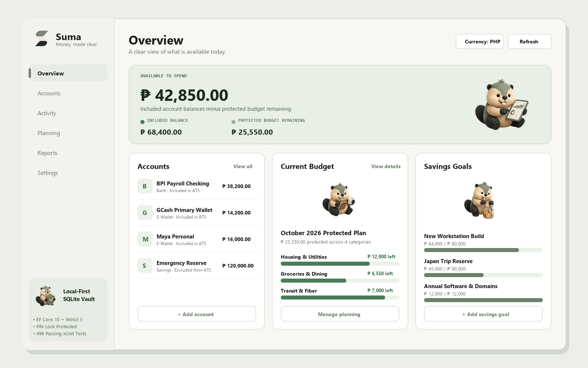This screenshot has height=368, width=588.
Task: Click the '₱ 12,000 left' label
Action: (x=381, y=256)
